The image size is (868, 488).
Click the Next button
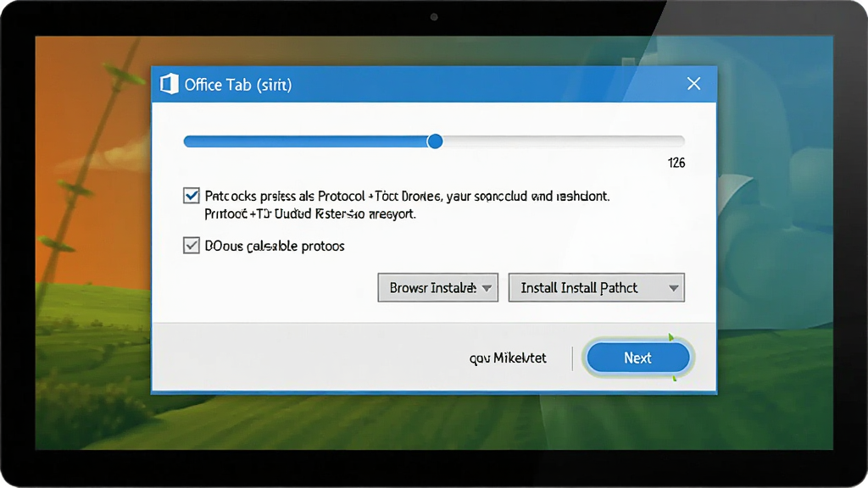(x=637, y=358)
